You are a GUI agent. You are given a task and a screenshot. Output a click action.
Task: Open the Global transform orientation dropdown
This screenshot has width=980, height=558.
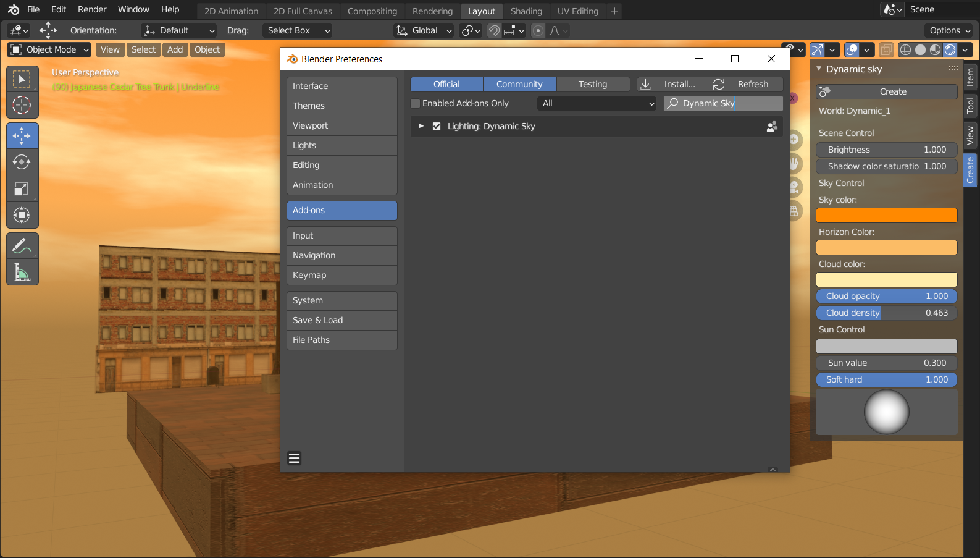click(x=424, y=30)
